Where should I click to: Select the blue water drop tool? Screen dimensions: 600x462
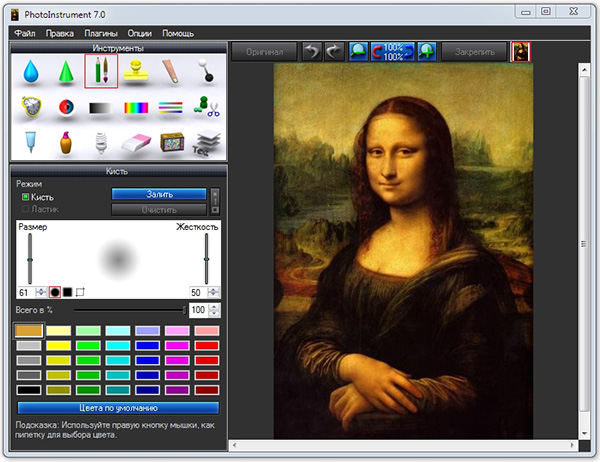(x=29, y=73)
